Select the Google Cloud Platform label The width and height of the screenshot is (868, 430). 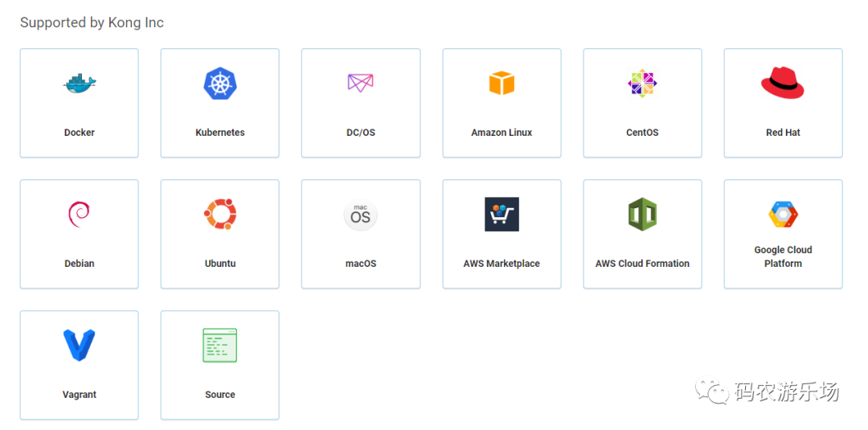click(x=783, y=256)
